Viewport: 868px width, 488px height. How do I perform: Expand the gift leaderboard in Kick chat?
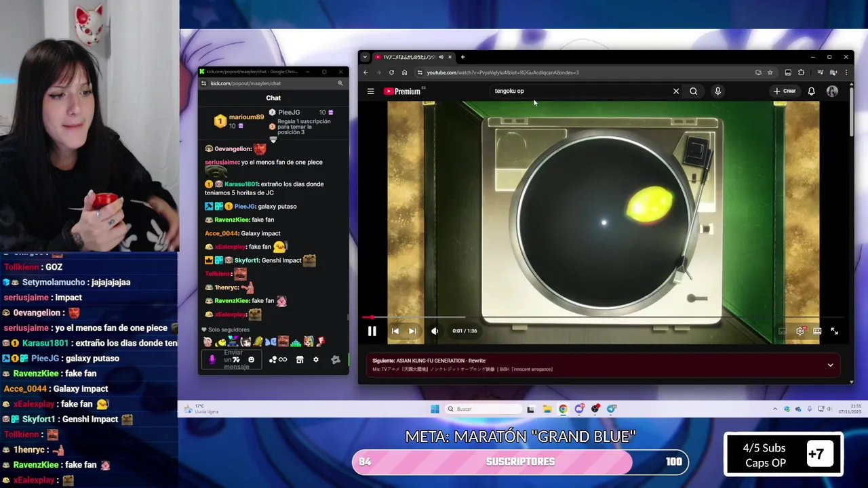pos(273,140)
